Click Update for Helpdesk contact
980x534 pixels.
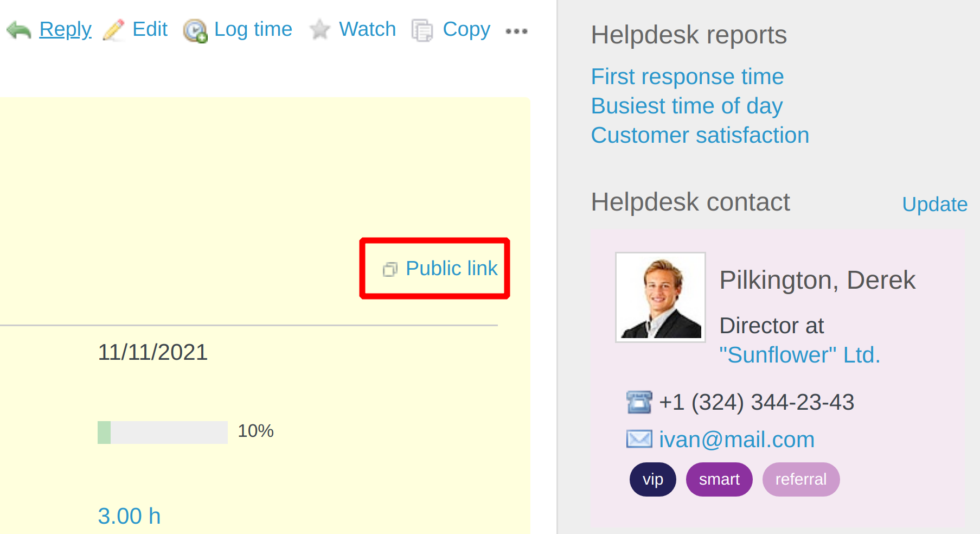934,204
